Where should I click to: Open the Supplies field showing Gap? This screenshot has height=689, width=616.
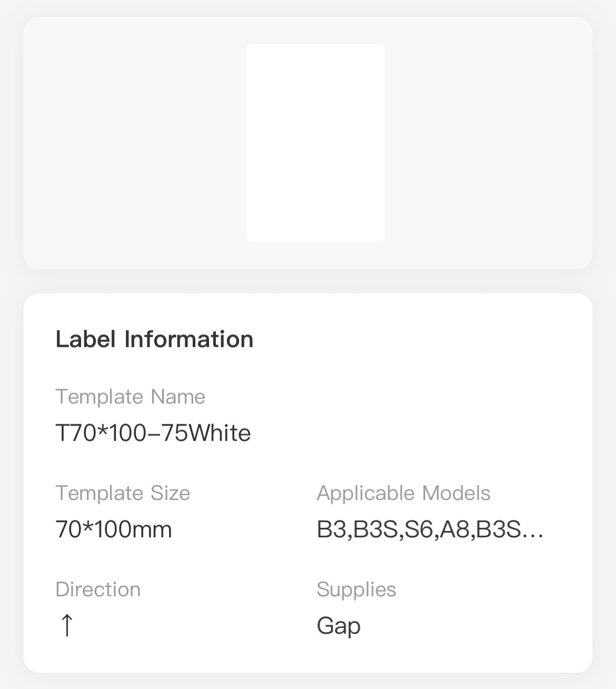coord(339,626)
